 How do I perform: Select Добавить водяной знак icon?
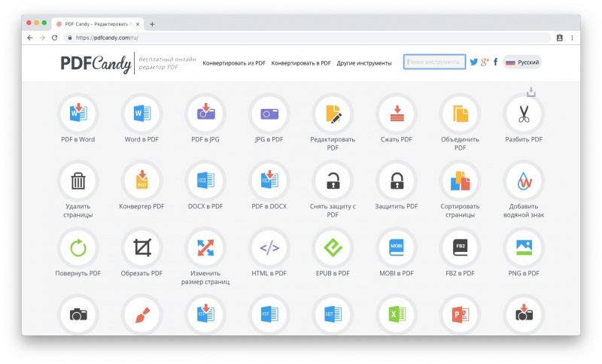tap(524, 180)
